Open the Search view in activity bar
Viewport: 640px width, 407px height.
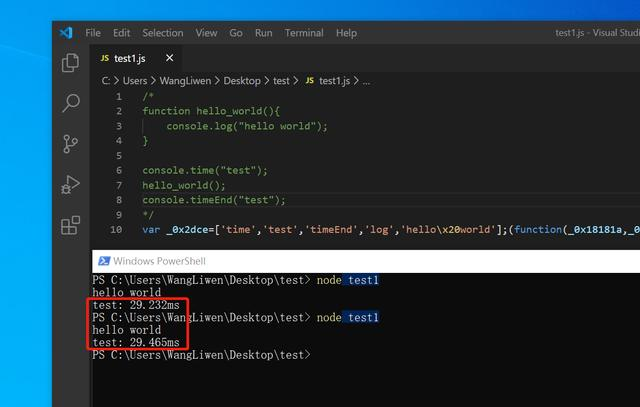(x=70, y=103)
